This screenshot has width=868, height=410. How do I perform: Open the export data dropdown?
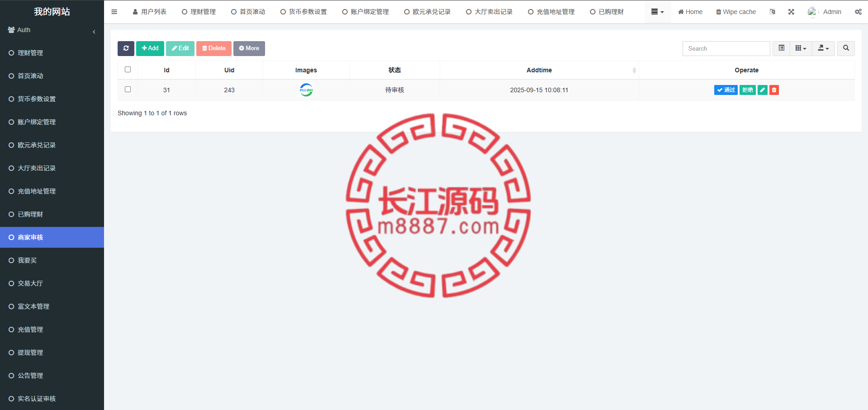tap(823, 48)
